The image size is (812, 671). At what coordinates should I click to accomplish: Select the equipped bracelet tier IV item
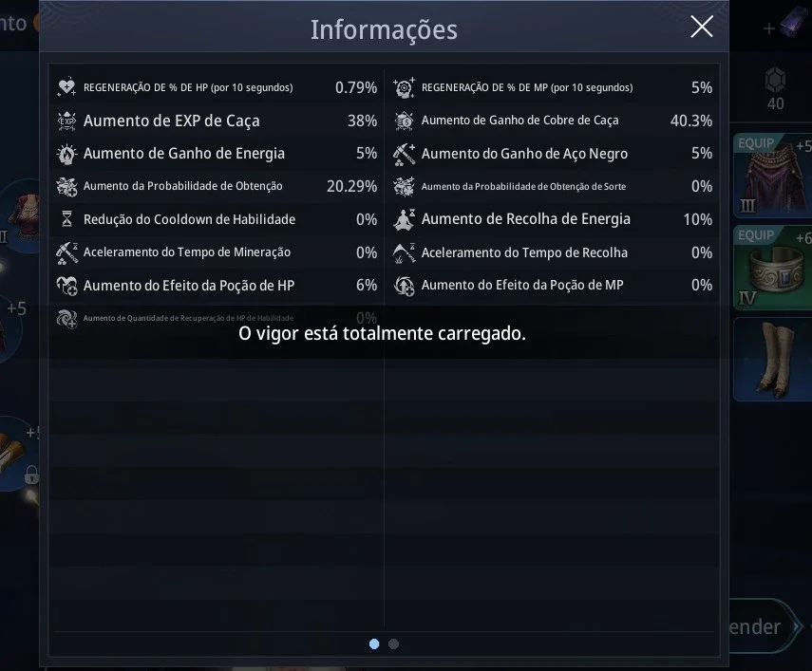point(773,268)
